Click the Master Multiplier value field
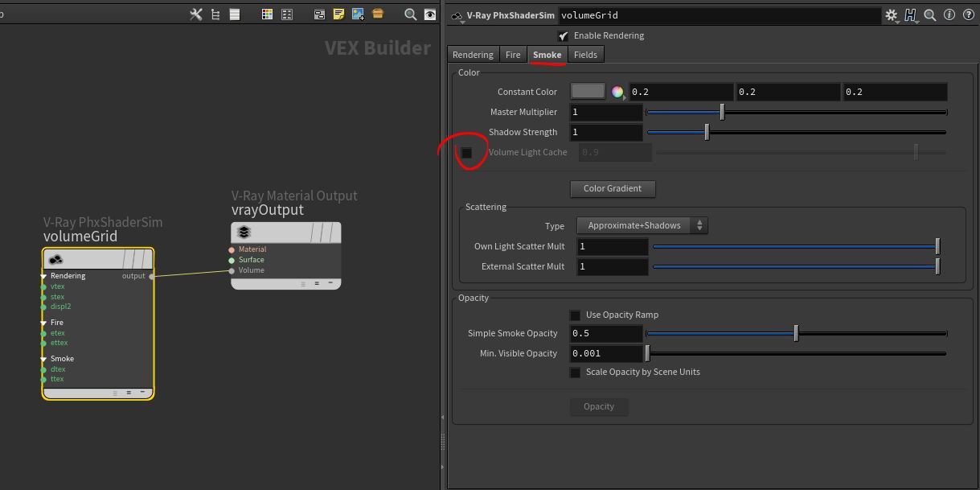This screenshot has width=980, height=490. coord(606,113)
